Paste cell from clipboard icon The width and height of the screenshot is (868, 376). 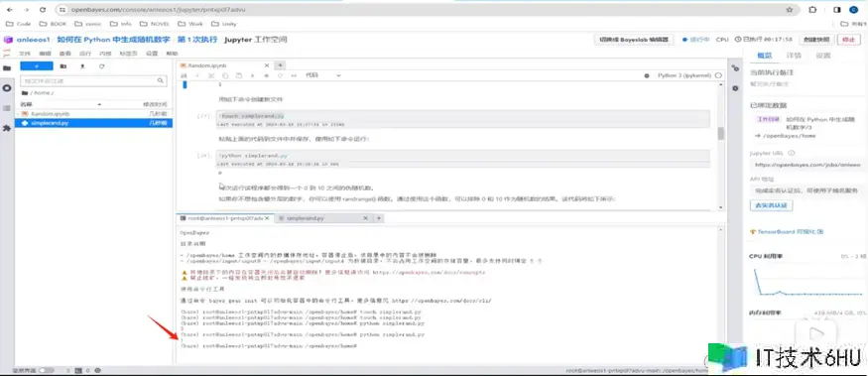tap(239, 75)
